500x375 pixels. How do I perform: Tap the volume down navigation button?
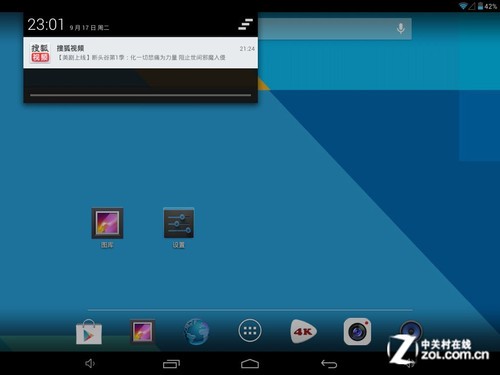pyautogui.click(x=90, y=363)
